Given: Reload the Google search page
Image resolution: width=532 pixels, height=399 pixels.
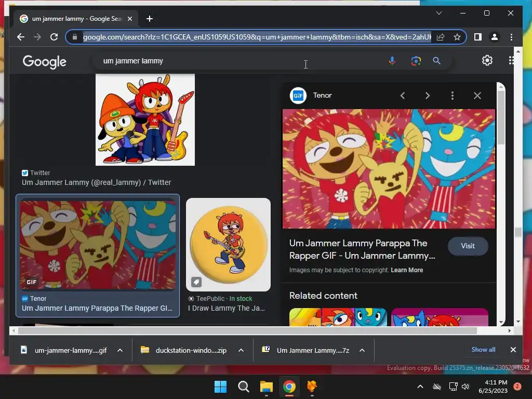Looking at the screenshot, I should point(54,37).
